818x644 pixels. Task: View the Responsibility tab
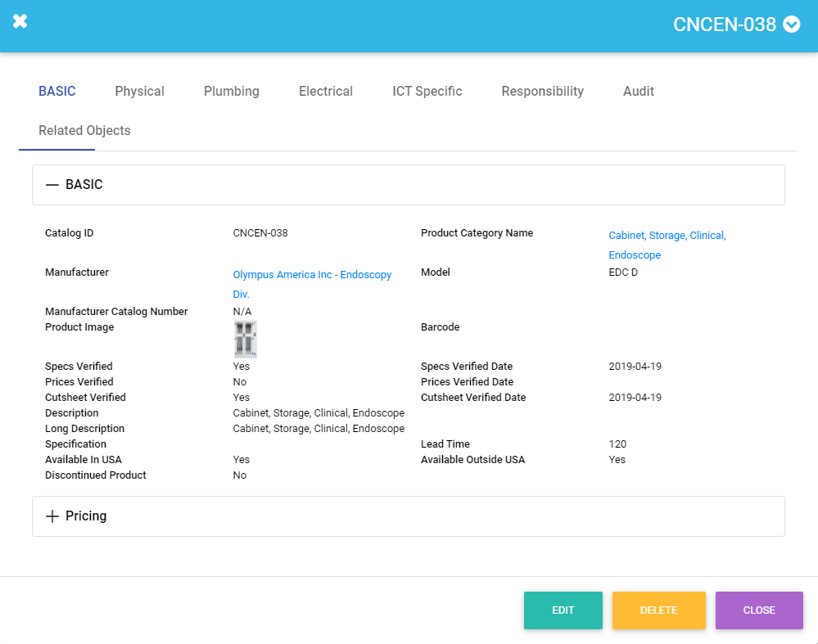coord(542,91)
